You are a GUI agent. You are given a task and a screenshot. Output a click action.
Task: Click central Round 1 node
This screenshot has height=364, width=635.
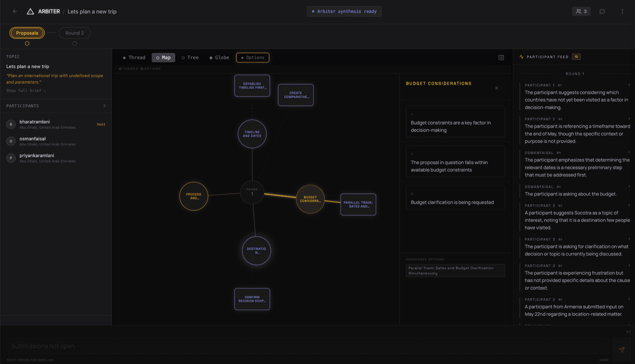tap(252, 192)
